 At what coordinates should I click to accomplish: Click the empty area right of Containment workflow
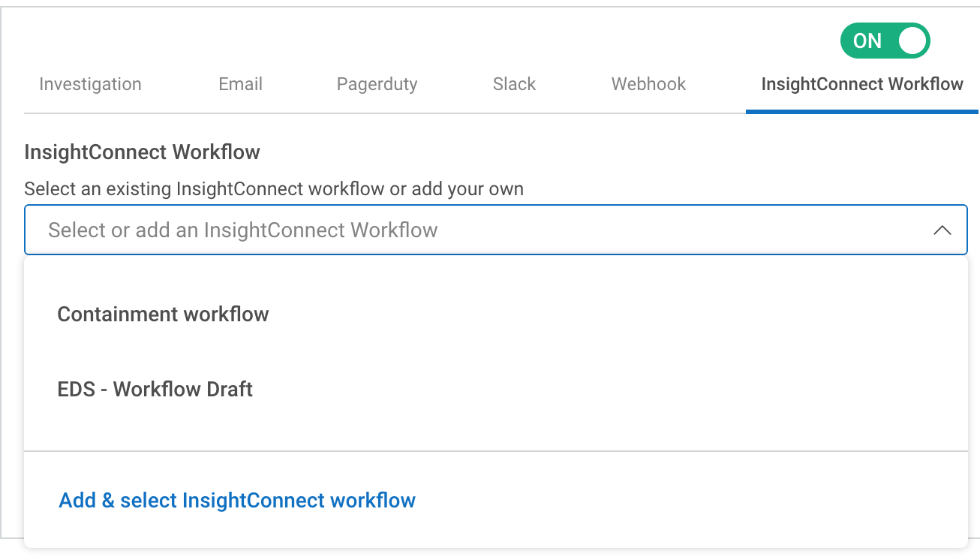(x=600, y=314)
